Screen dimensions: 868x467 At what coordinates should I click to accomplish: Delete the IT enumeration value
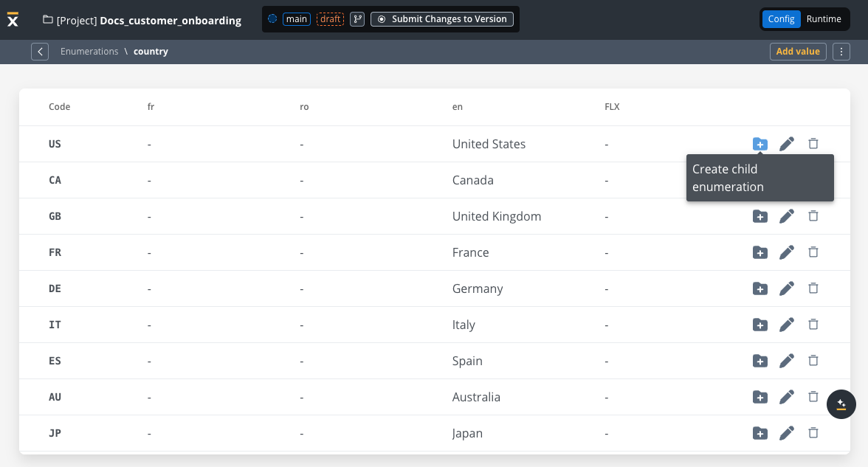point(813,325)
